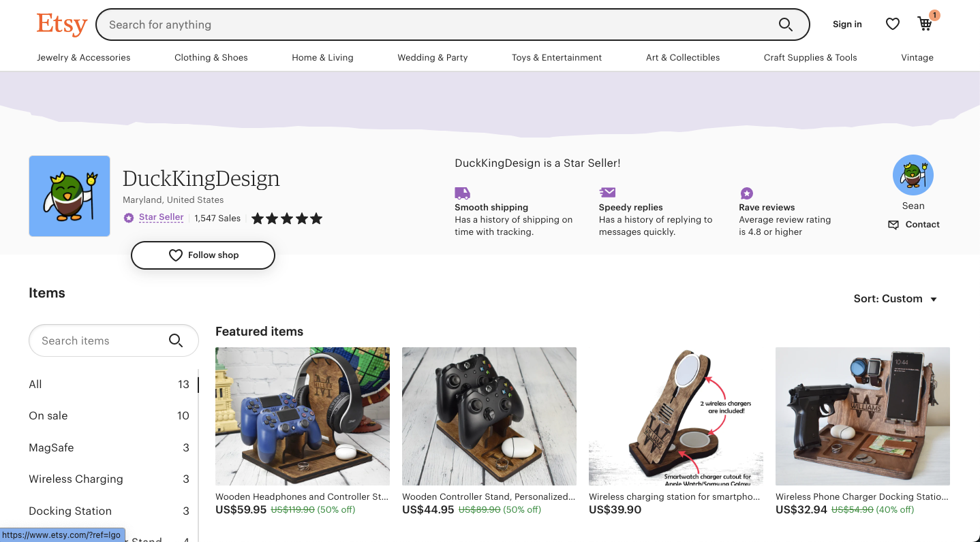This screenshot has height=542, width=980.
Task: Open favorites heart icon in header
Action: 892,25
